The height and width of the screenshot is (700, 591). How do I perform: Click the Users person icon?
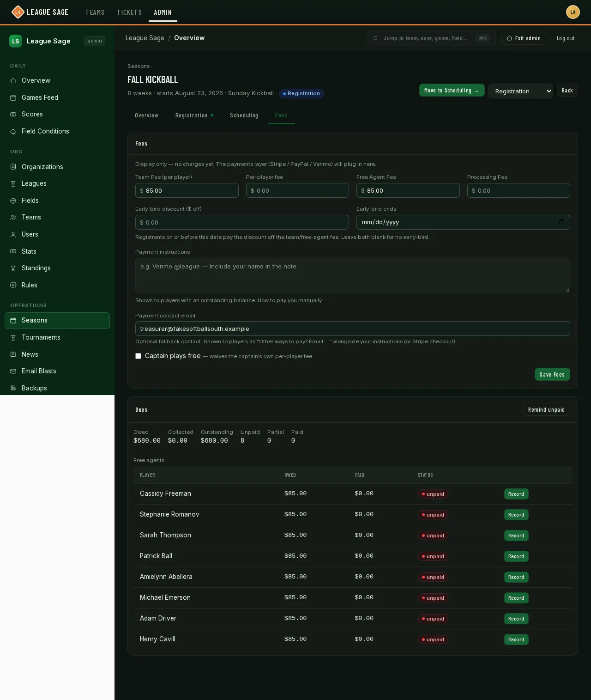click(x=13, y=234)
